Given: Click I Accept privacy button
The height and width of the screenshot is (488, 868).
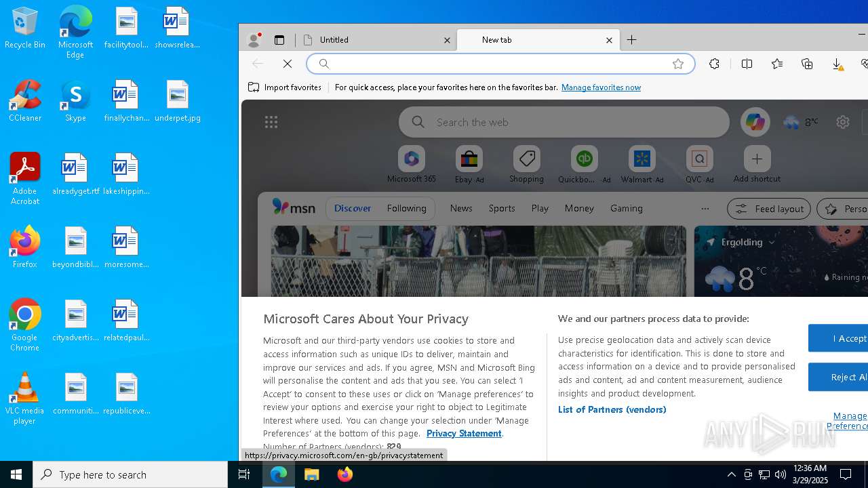Looking at the screenshot, I should (838, 338).
